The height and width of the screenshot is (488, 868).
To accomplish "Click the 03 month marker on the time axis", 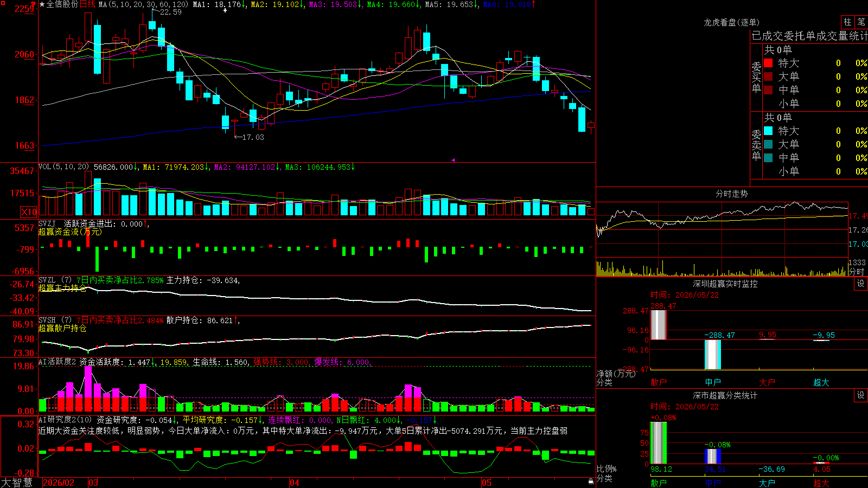I will pyautogui.click(x=93, y=483).
